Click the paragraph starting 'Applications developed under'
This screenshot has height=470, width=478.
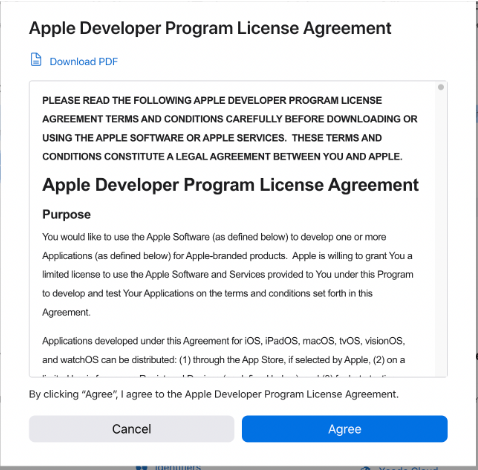(224, 350)
